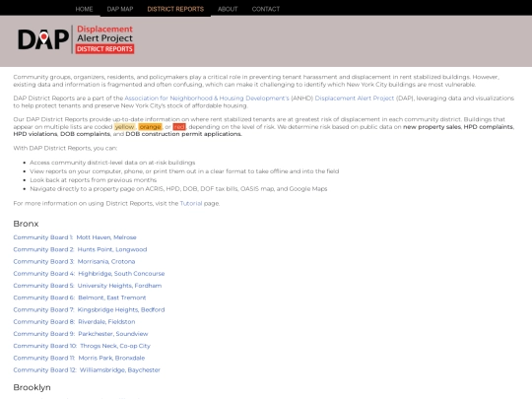The height and width of the screenshot is (399, 532).
Task: Click the Brooklyn section heading
Action: pos(32,387)
